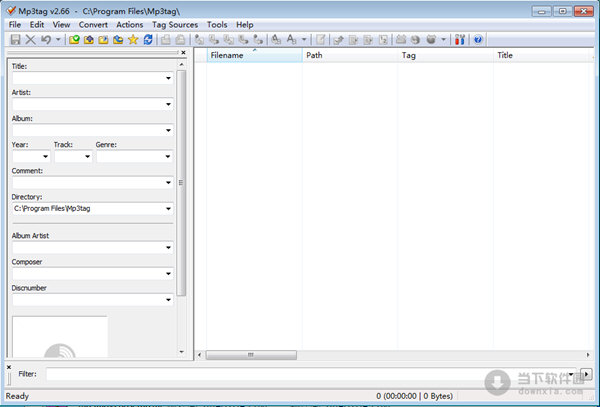
Task: Open the File menu
Action: point(15,25)
